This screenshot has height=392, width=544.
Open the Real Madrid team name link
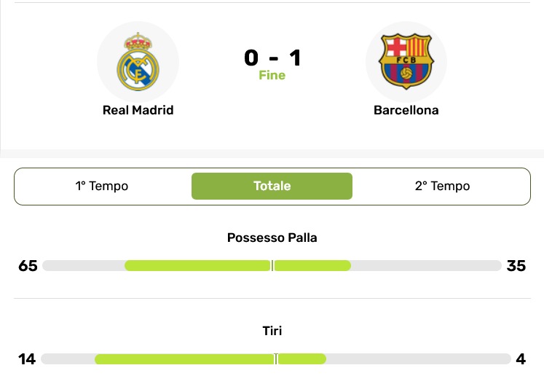[138, 111]
